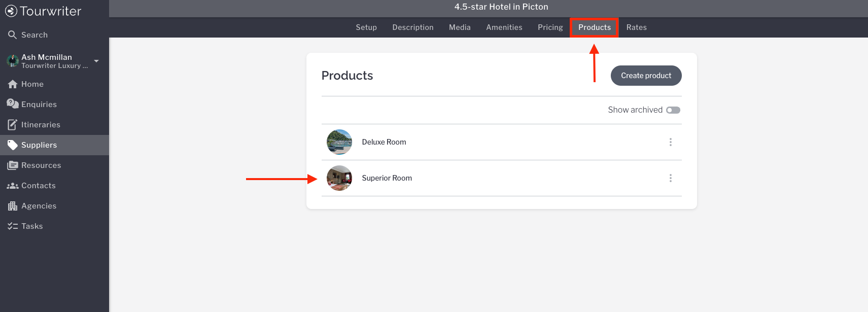Switch to the Pricing tab

(x=550, y=27)
